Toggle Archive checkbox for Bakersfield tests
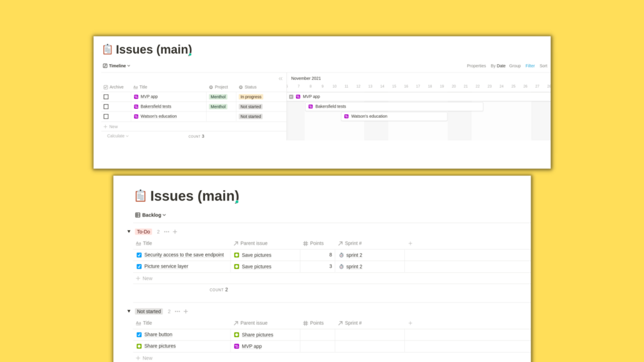The image size is (644, 362). click(x=106, y=107)
